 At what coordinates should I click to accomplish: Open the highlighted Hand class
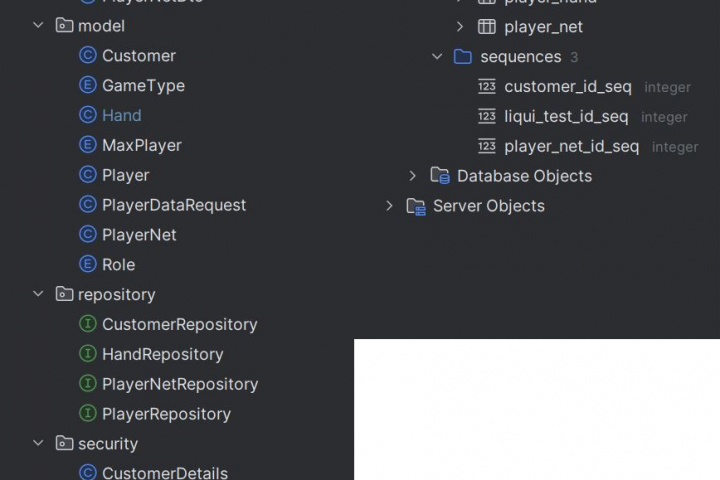[122, 115]
